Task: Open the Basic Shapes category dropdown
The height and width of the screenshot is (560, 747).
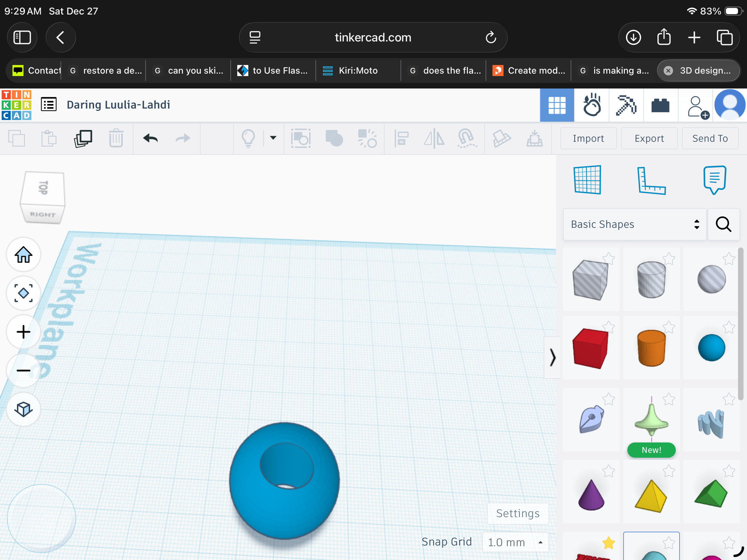Action: [635, 224]
